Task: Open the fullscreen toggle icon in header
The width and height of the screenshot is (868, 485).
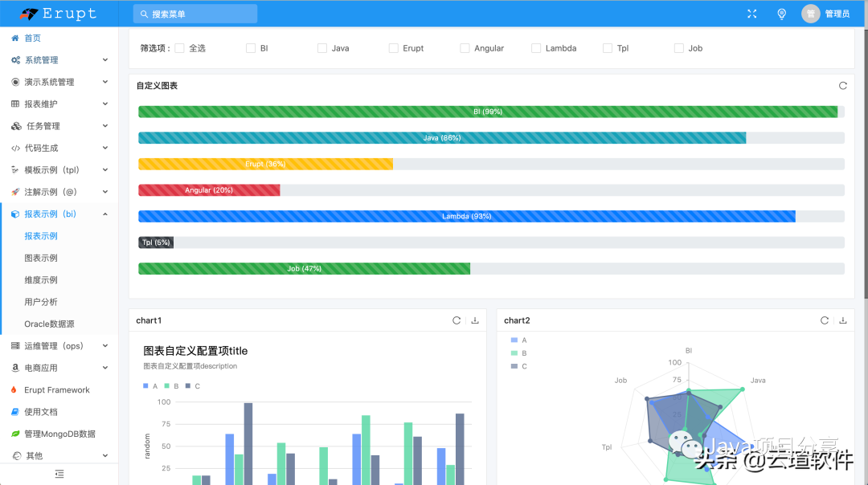Action: coord(751,13)
